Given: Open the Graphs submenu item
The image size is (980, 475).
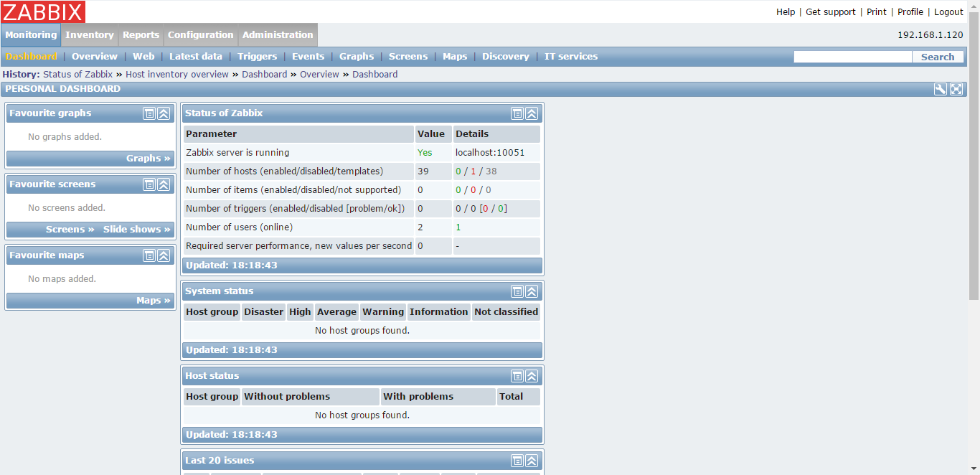Looking at the screenshot, I should coord(357,57).
